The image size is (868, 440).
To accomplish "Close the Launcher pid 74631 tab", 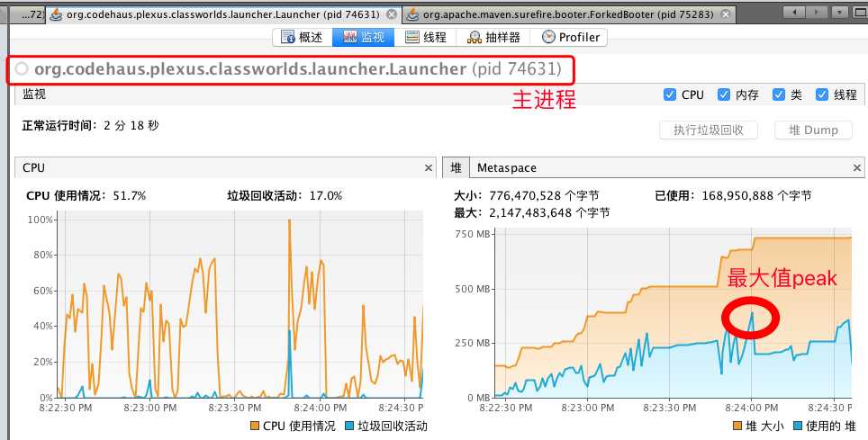I will tap(392, 14).
